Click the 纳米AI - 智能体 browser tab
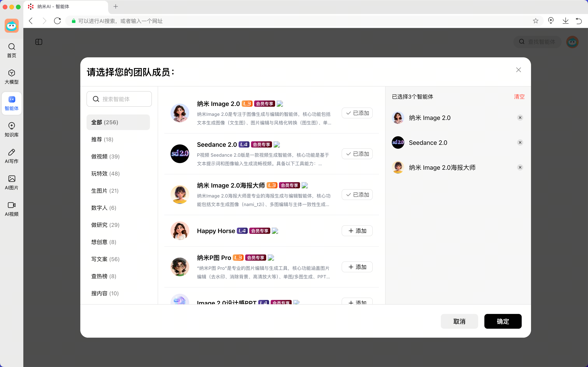Viewport: 588px width, 367px height. coord(66,7)
